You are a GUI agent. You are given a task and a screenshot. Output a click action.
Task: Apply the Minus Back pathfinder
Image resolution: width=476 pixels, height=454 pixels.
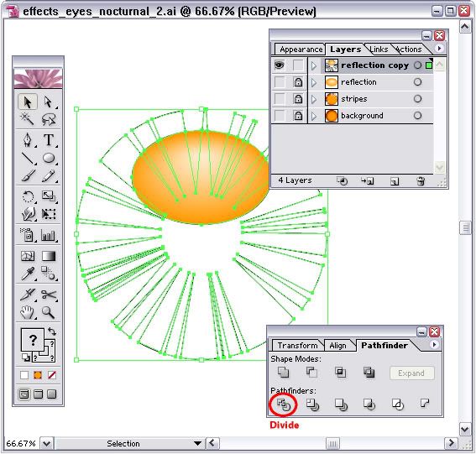425,404
